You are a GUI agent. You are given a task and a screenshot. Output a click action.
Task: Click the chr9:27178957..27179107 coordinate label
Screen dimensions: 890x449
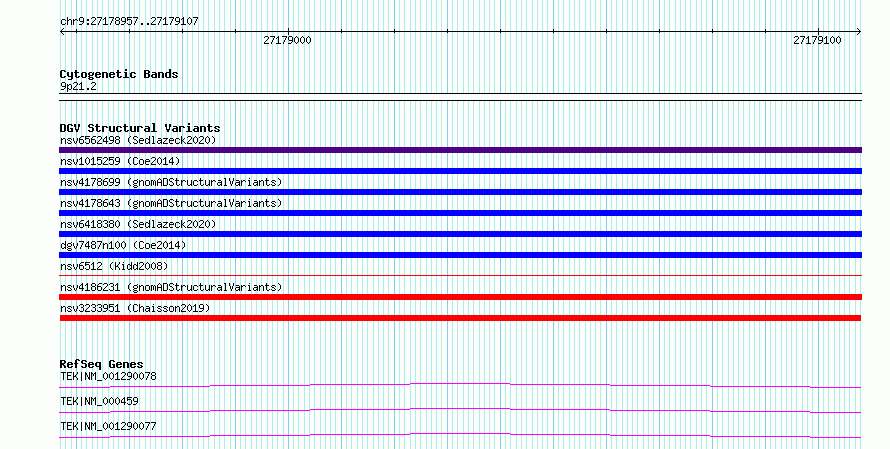[129, 22]
